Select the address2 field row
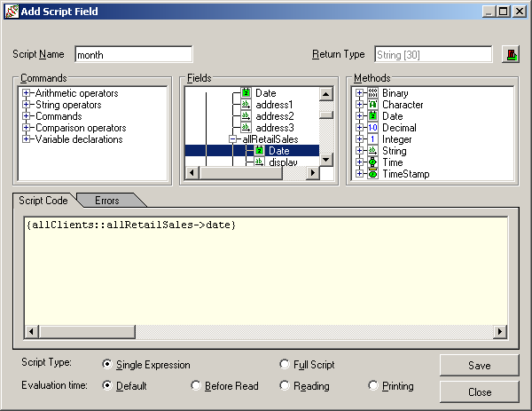The width and height of the screenshot is (532, 411). coord(274,116)
